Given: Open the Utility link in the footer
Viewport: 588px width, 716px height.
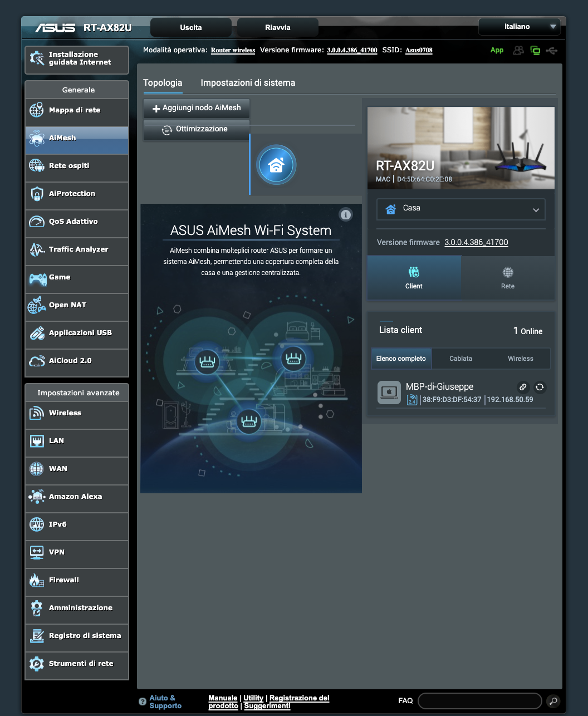Looking at the screenshot, I should click(253, 698).
